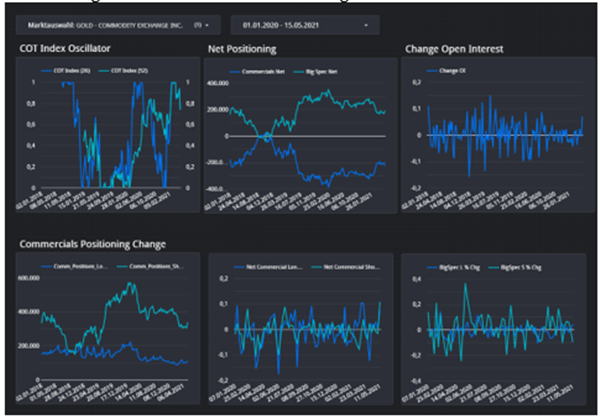Viewport: 600px width, 419px height.
Task: Click the 400.000 label in the Comm_Position chart
Action: click(29, 312)
